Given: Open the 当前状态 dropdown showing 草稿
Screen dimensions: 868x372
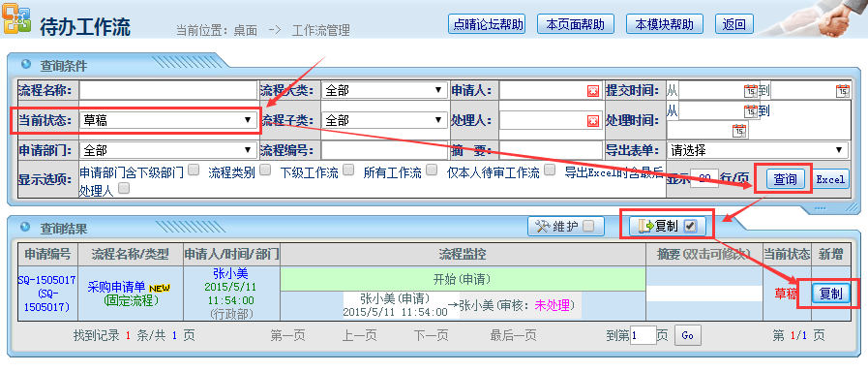Looking at the screenshot, I should [168, 120].
